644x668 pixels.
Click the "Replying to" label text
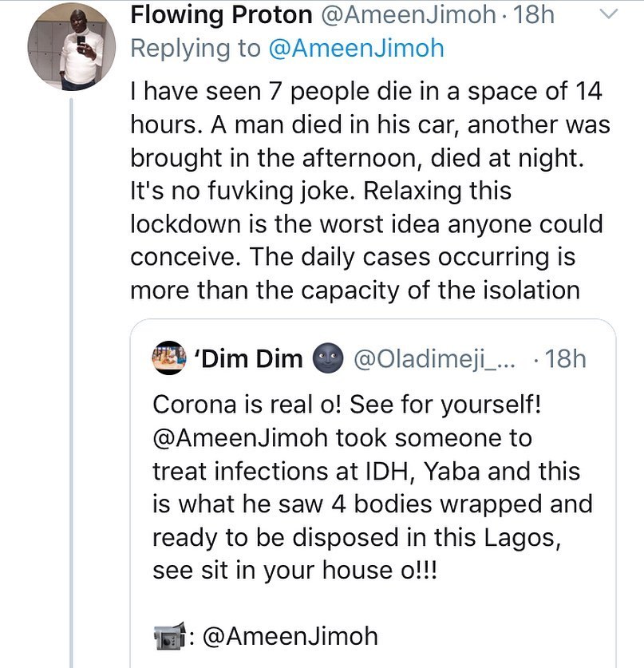tap(196, 48)
